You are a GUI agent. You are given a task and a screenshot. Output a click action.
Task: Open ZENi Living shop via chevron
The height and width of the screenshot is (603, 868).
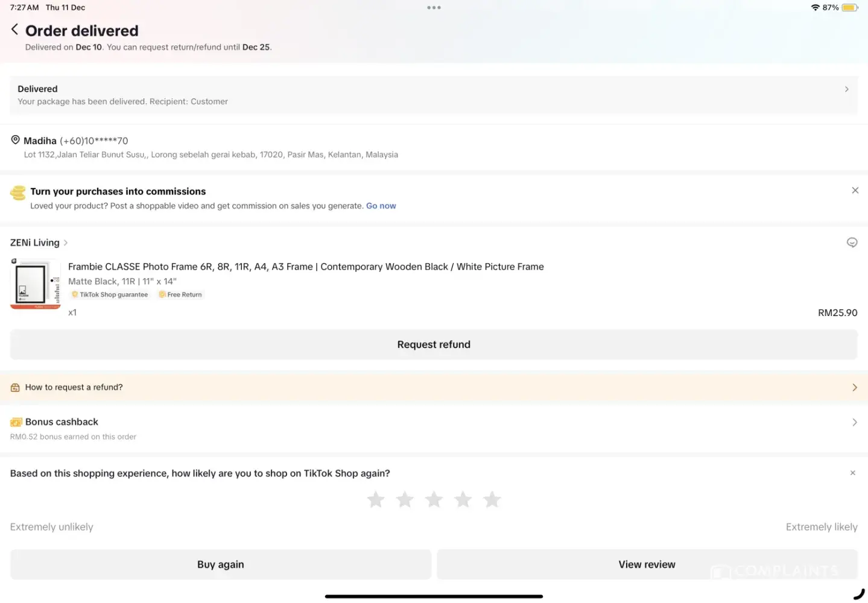pos(66,243)
